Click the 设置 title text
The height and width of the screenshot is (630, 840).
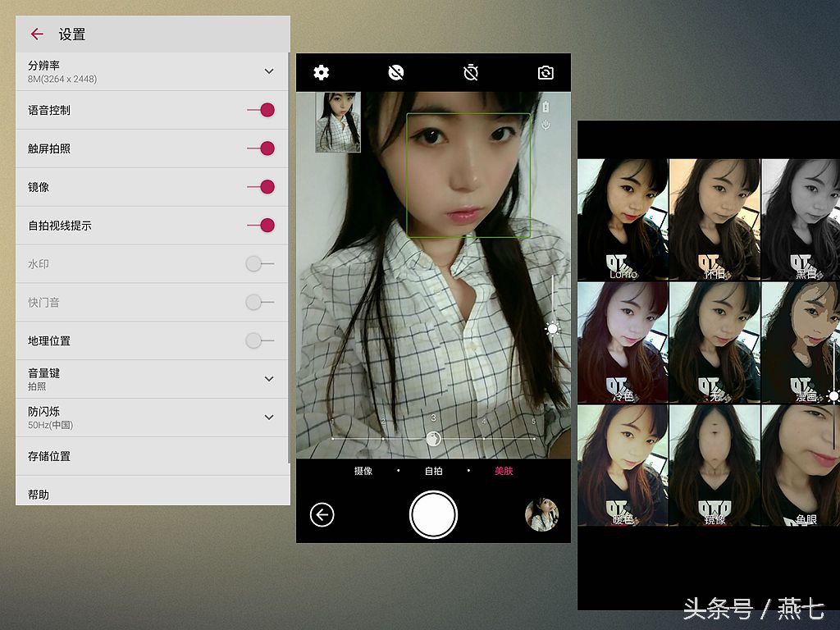[72, 34]
